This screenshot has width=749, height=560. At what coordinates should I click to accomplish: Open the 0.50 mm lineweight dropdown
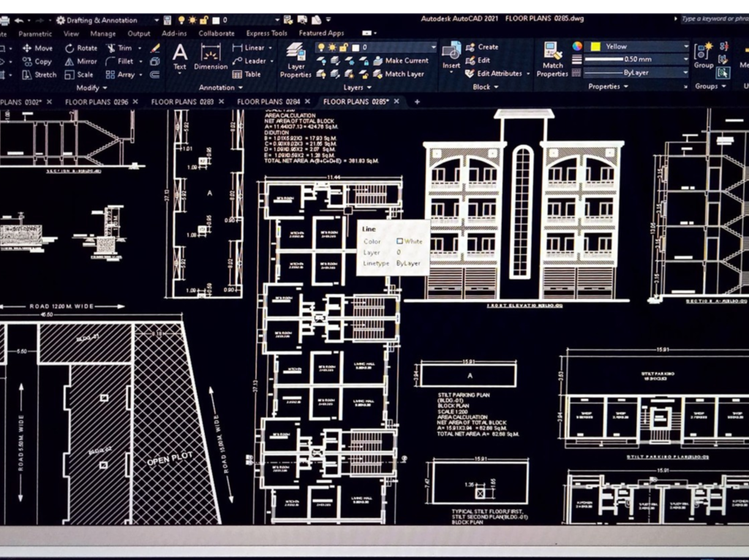638,59
